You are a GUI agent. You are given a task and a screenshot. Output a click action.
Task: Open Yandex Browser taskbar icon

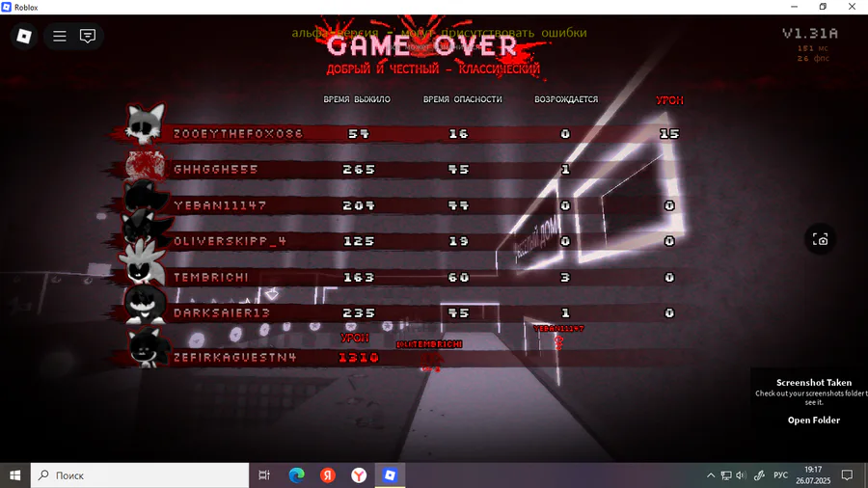point(359,475)
